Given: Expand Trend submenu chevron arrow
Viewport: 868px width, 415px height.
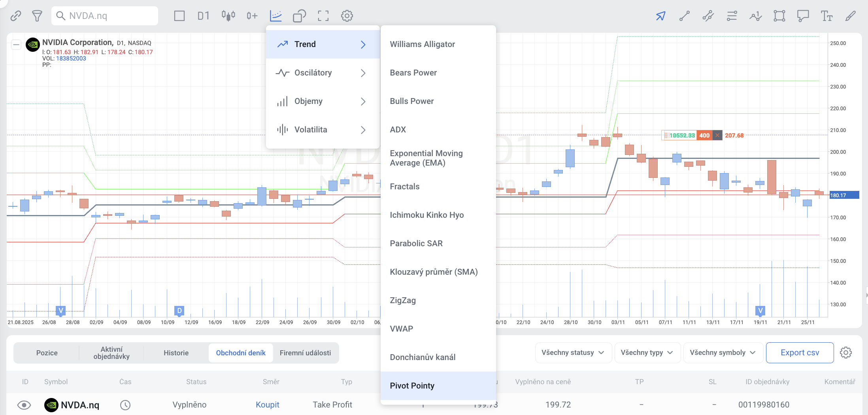Looking at the screenshot, I should pyautogui.click(x=363, y=44).
